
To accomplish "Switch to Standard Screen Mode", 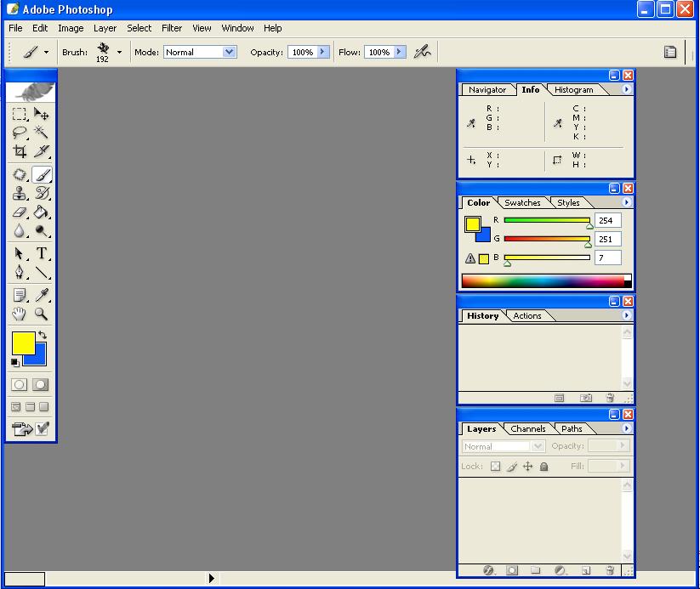I will [x=15, y=407].
